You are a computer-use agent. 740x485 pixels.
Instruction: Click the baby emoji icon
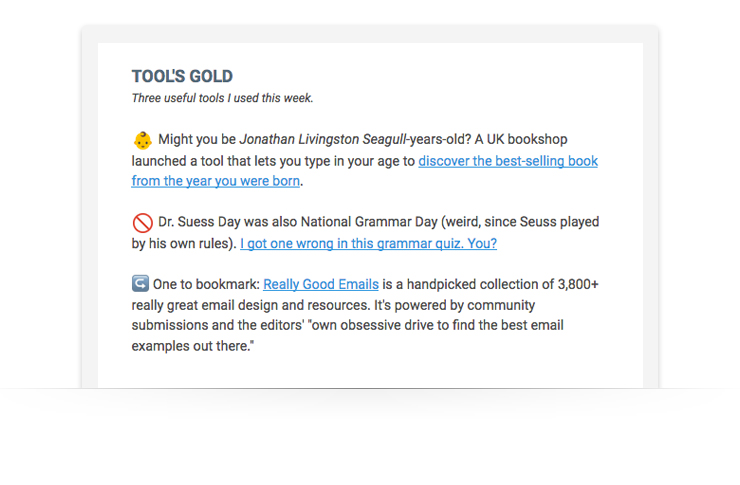[141, 139]
